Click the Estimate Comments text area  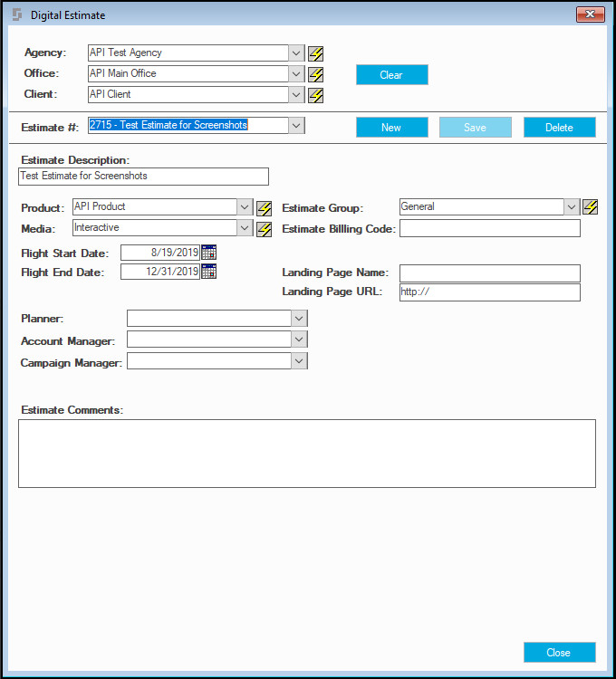pos(307,454)
